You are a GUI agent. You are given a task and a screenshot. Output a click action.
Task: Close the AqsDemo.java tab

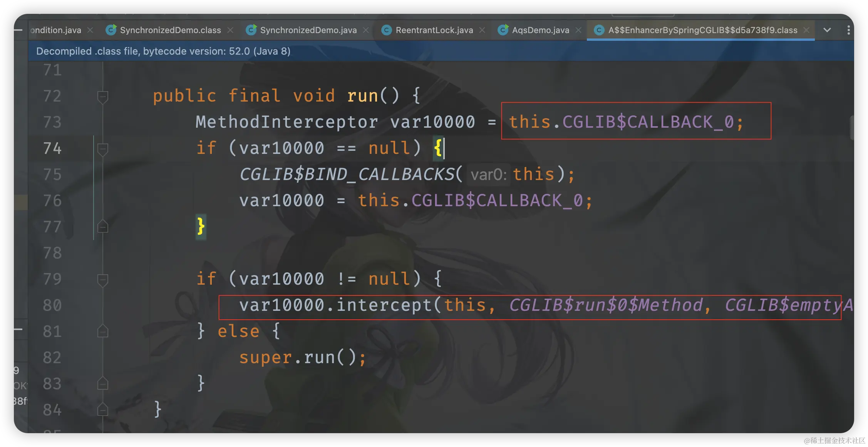[578, 30]
